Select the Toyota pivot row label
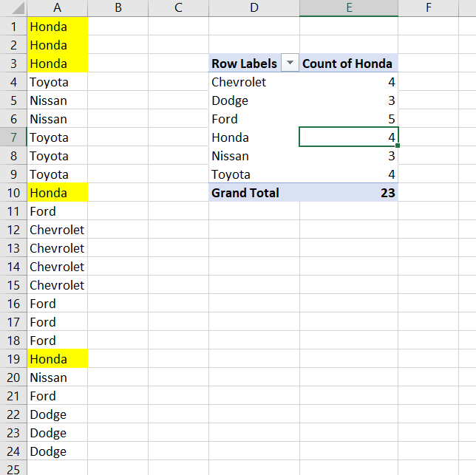The image size is (476, 475). point(254,174)
